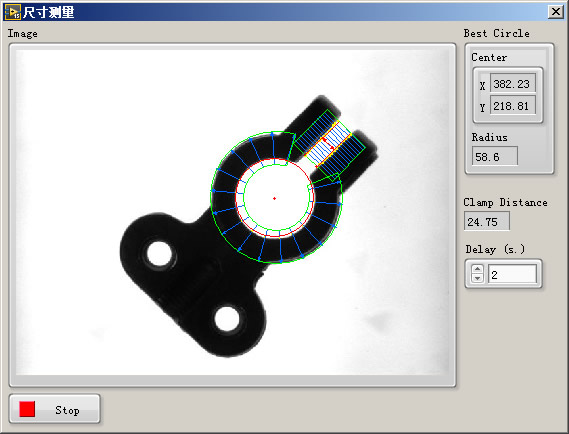Click the red clamp distance marker in the gap

[328, 144]
